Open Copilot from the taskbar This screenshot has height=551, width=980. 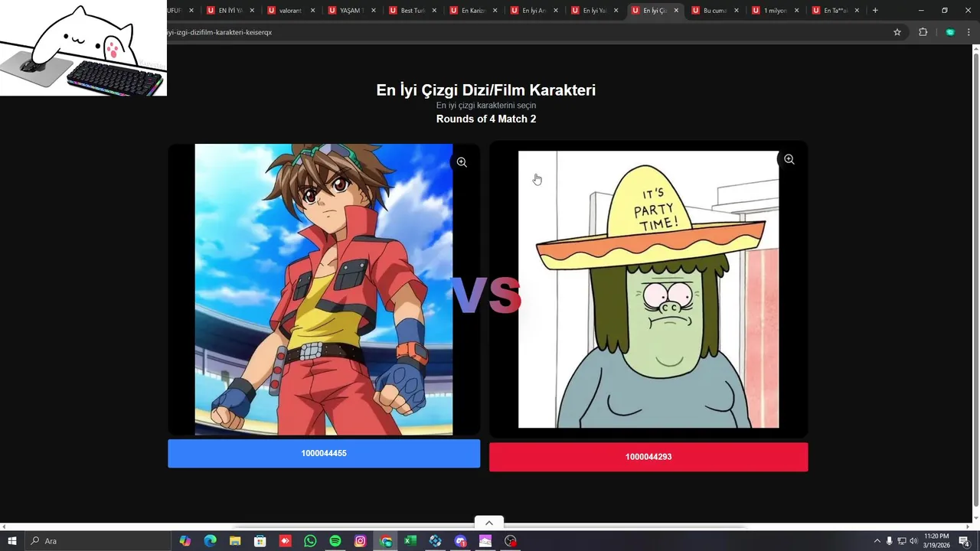(185, 541)
